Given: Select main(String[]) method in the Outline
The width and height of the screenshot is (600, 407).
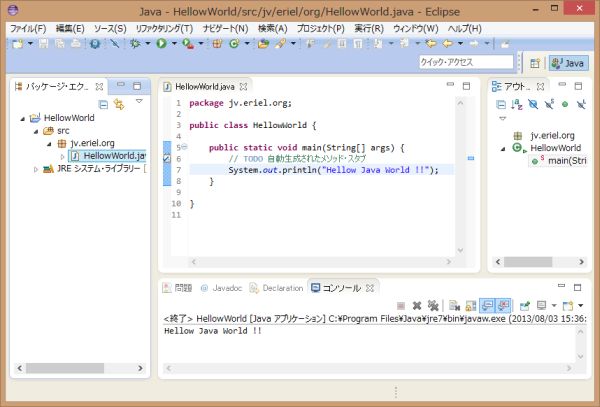Looking at the screenshot, I should 559,161.
